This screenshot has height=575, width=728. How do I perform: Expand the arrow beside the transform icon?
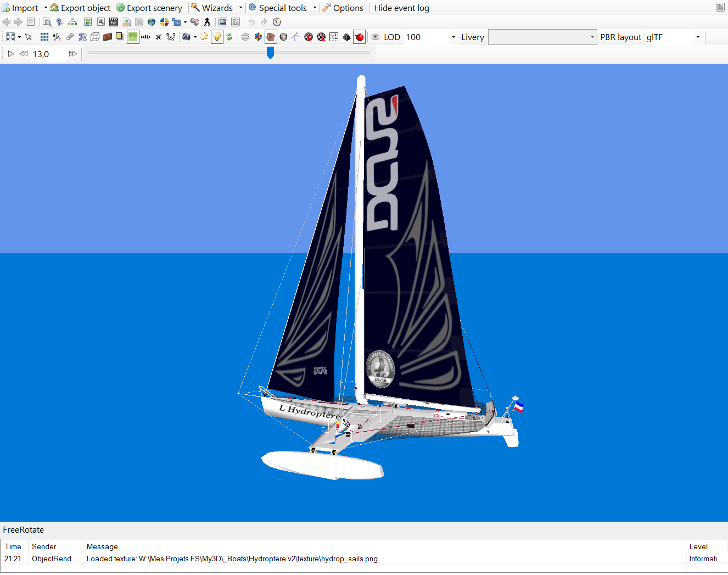click(185, 22)
